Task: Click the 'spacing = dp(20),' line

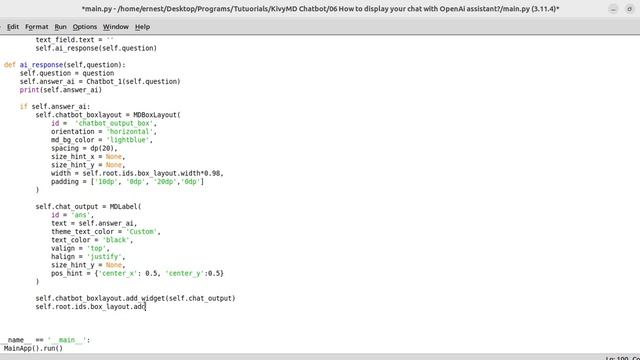Action: [x=84, y=149]
